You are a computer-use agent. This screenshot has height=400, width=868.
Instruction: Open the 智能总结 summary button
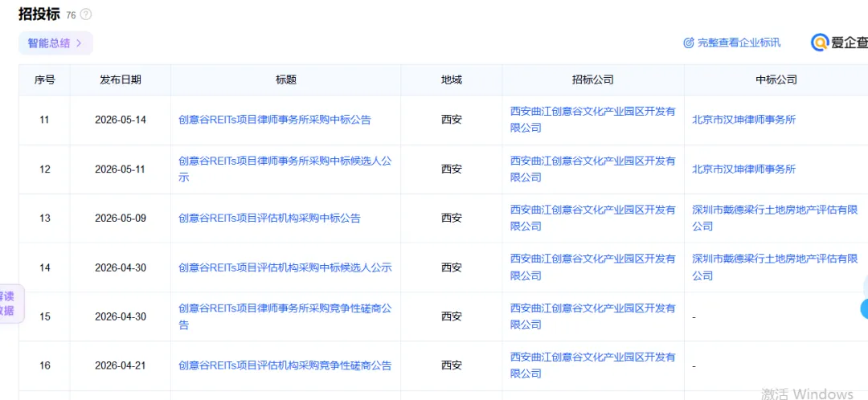pyautogui.click(x=55, y=43)
